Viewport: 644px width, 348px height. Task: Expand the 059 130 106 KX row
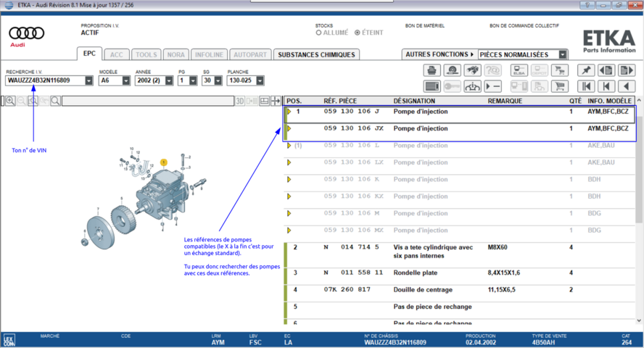[x=289, y=196]
